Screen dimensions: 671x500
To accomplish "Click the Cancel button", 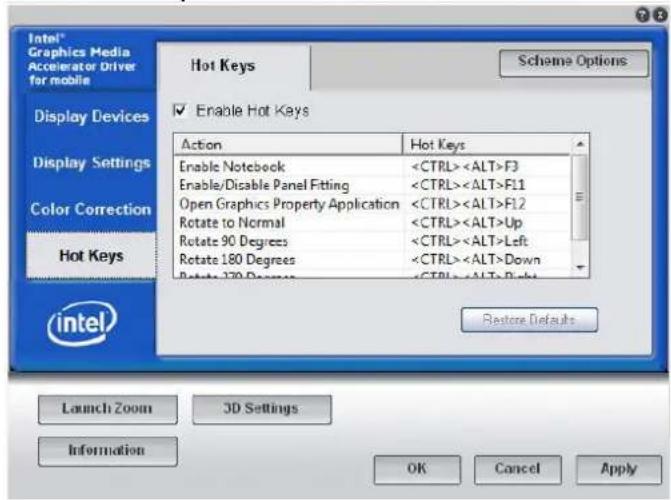I will [x=518, y=469].
